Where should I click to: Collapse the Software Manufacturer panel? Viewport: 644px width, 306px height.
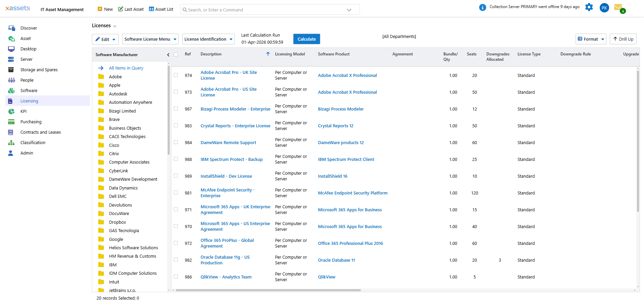(168, 55)
